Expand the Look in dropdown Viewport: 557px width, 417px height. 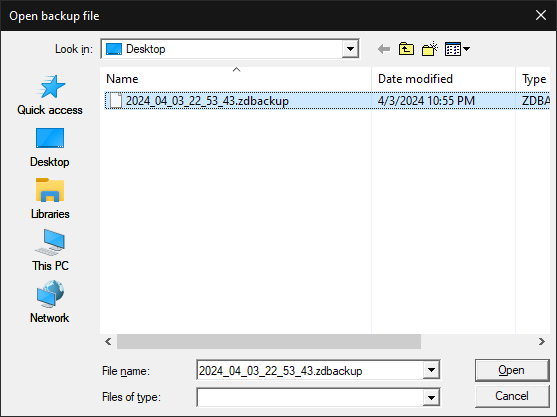coord(350,49)
